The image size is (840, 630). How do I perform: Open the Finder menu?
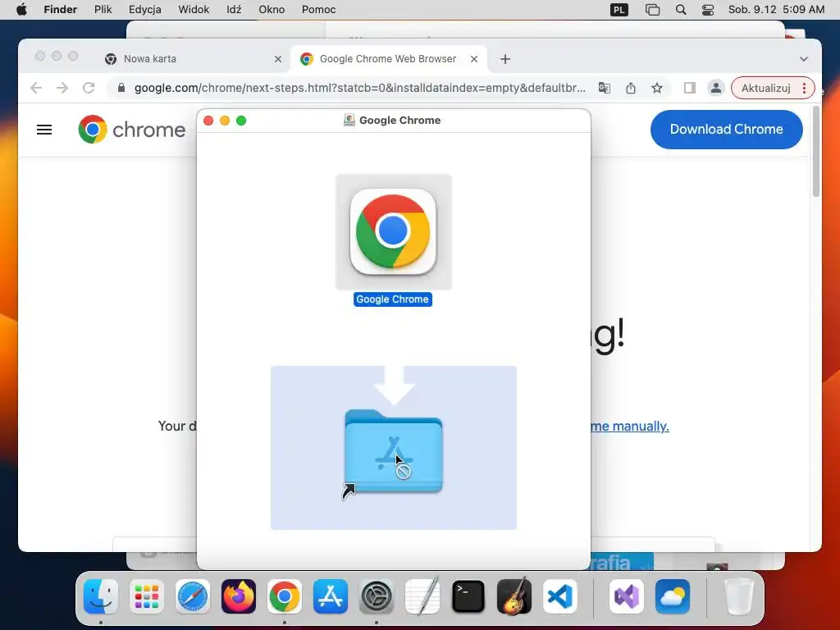pos(60,10)
